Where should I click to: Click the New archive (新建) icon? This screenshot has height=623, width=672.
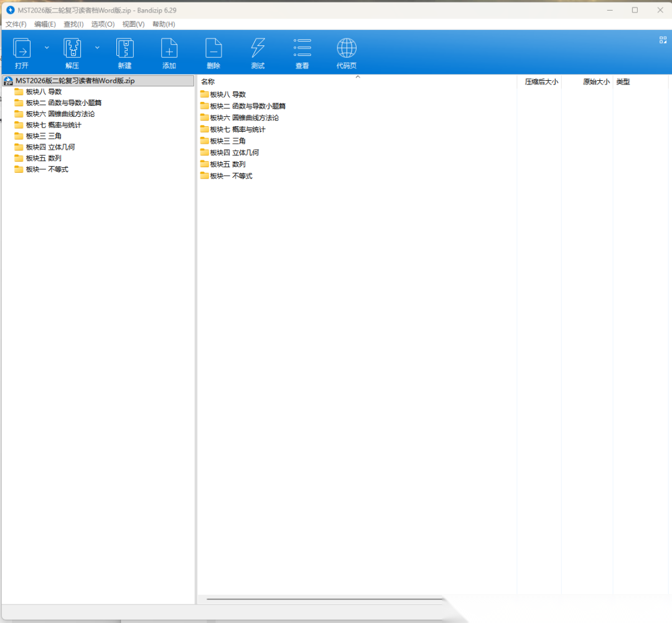coord(124,48)
